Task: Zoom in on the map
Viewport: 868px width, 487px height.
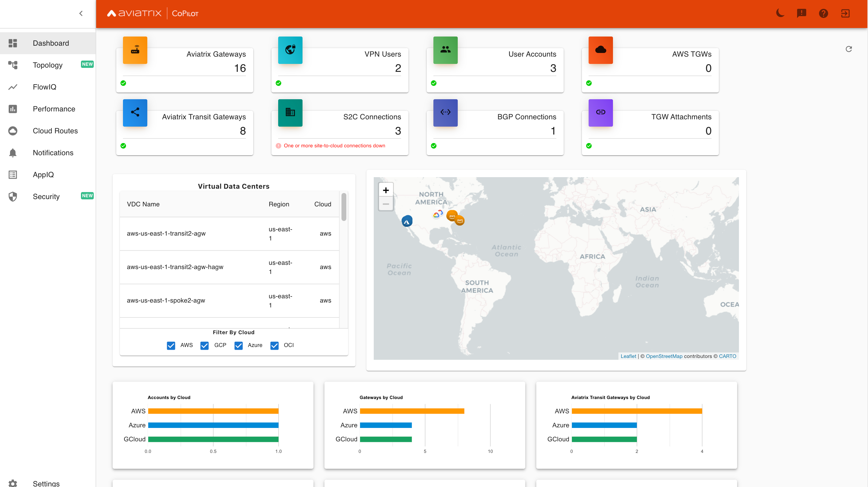Action: [x=386, y=190]
